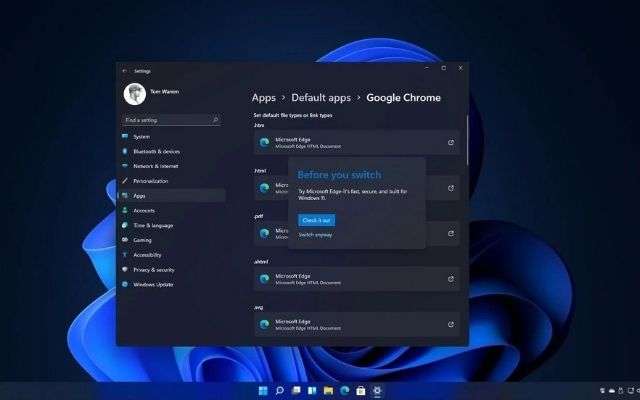Open Privacy & security settings
Image resolution: width=640 pixels, height=400 pixels.
point(153,270)
